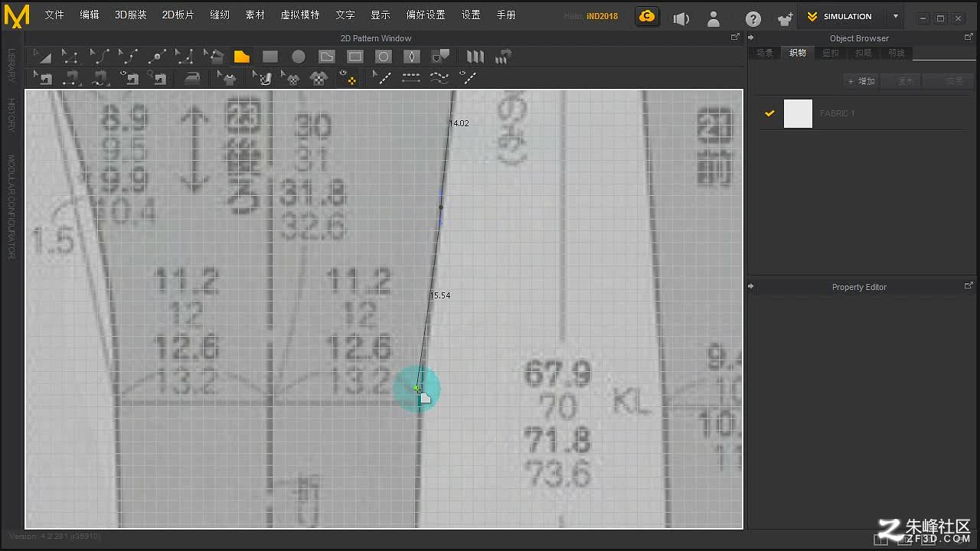Open the MODULAR CONFIGURATOR side tab
The image size is (980, 551).
pos(11,207)
